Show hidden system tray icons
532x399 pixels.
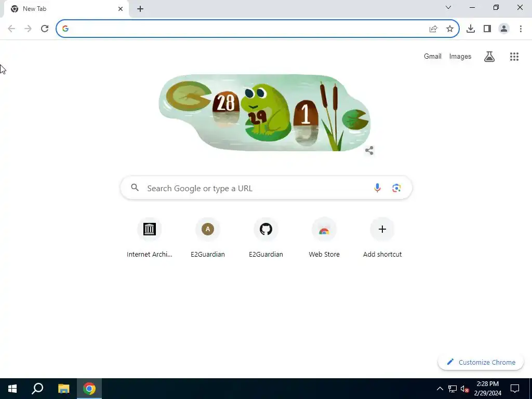440,389
